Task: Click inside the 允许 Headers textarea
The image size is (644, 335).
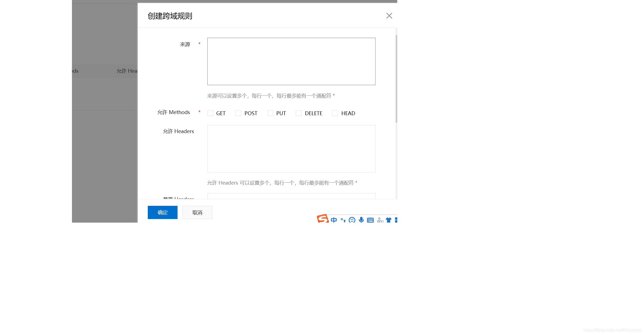Action: pos(291,149)
